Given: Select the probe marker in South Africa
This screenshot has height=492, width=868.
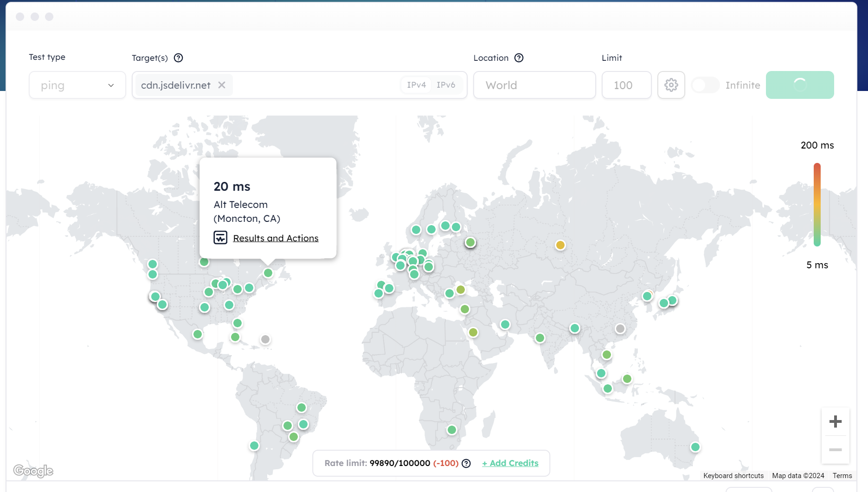Looking at the screenshot, I should pos(452,430).
